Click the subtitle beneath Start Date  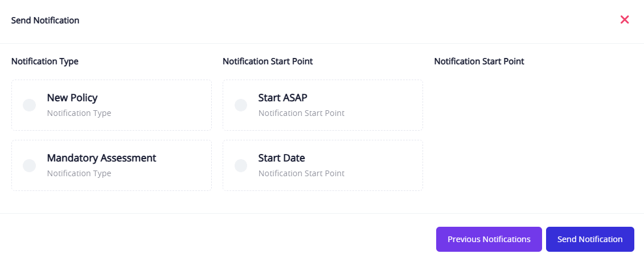coord(301,173)
